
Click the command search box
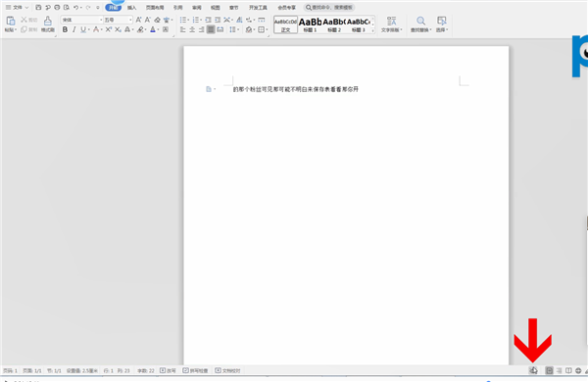(329, 8)
